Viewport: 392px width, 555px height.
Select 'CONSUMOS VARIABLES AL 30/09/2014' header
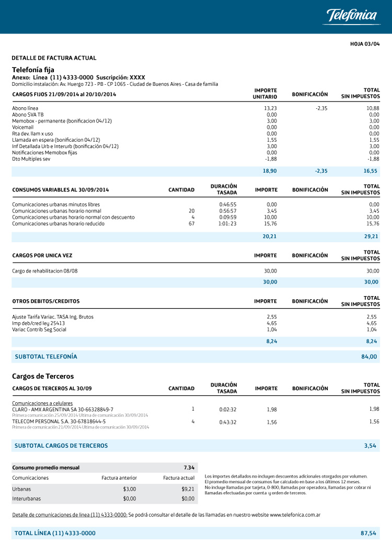[x=61, y=190]
